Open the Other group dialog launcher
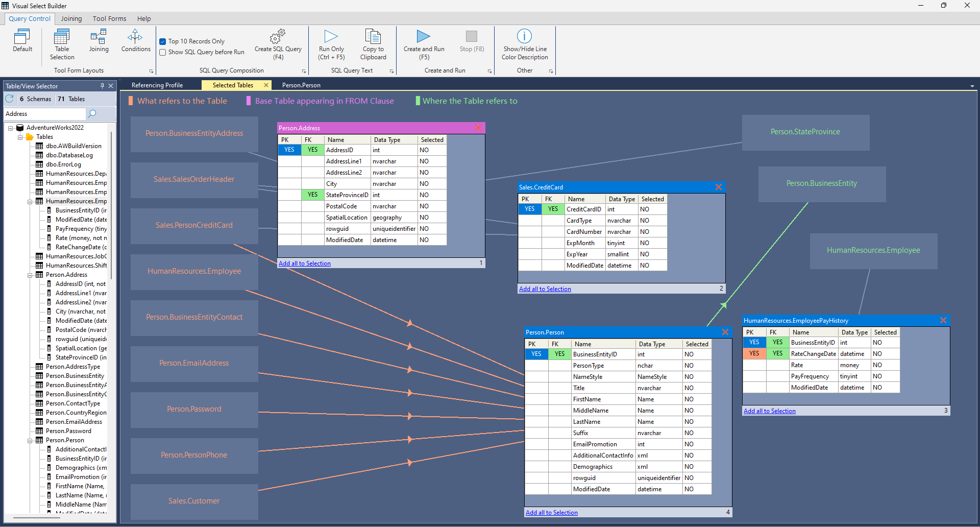This screenshot has width=980, height=527. tap(551, 71)
